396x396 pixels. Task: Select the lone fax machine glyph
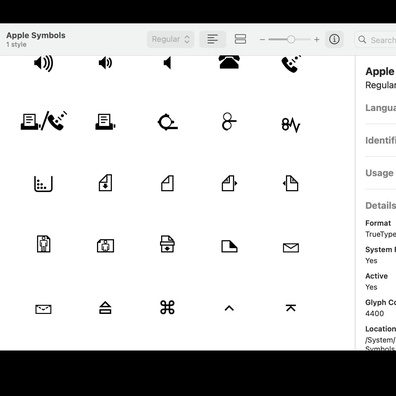pos(105,122)
